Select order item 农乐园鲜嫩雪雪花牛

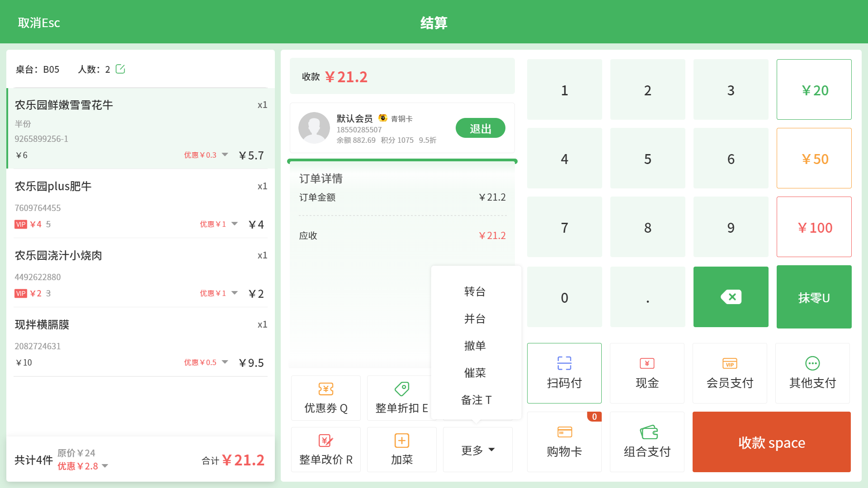point(141,129)
